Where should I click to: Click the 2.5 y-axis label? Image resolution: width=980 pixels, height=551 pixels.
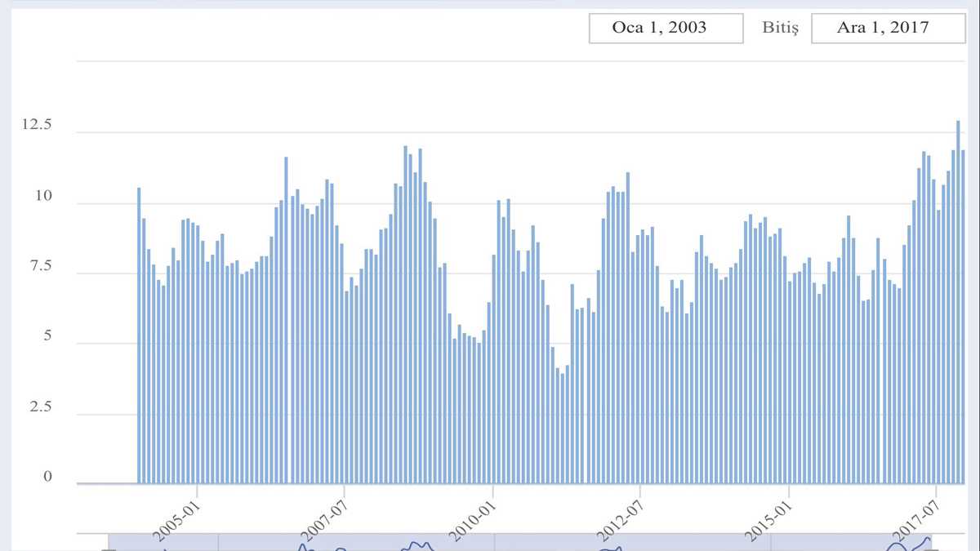click(40, 407)
